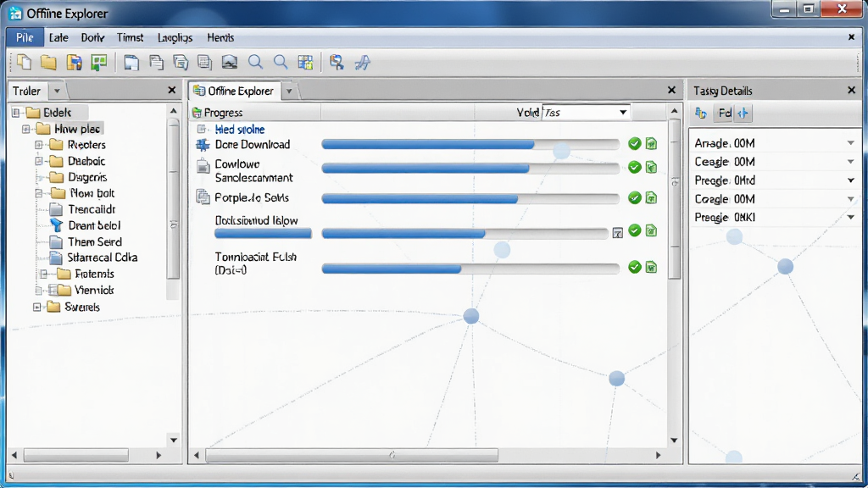Click the mountain picture toolbar icon
868x488 pixels.
pyautogui.click(x=229, y=62)
